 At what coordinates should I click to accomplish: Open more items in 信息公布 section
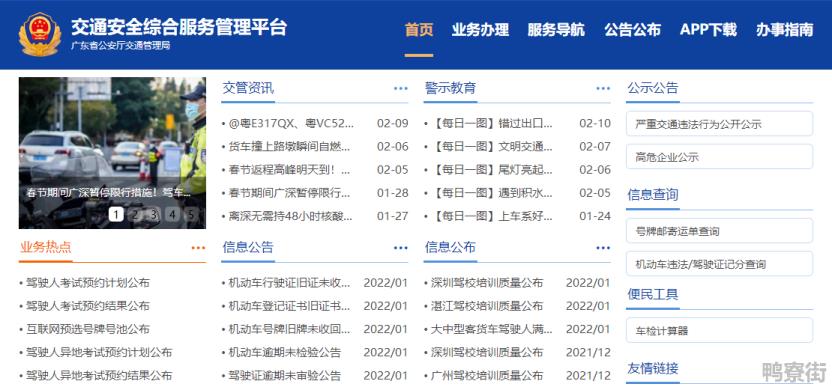click(x=603, y=248)
